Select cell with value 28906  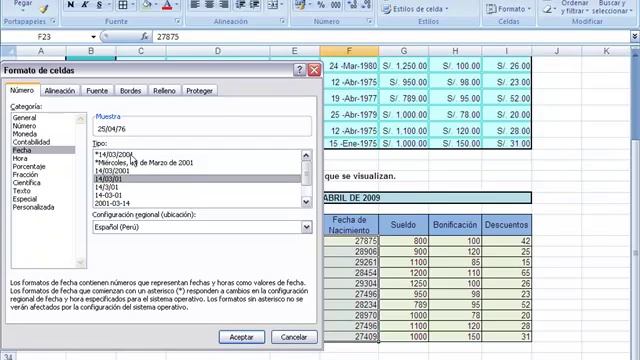351,251
